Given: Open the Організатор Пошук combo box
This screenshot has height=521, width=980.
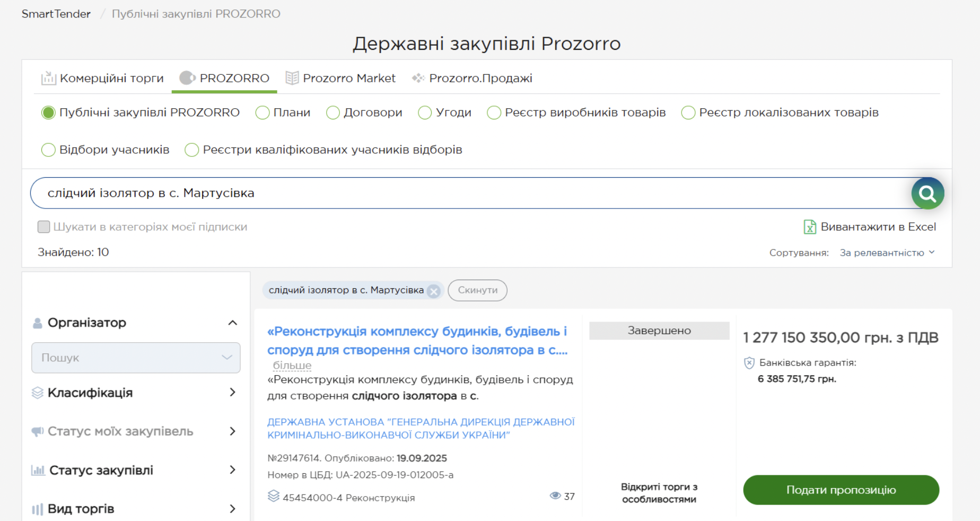Looking at the screenshot, I should [136, 358].
